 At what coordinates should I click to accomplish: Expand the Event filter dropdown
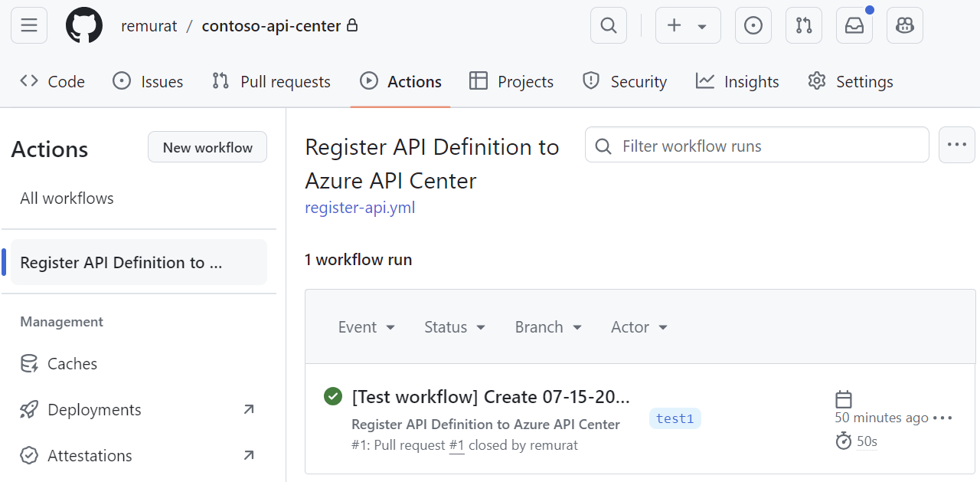pyautogui.click(x=366, y=326)
